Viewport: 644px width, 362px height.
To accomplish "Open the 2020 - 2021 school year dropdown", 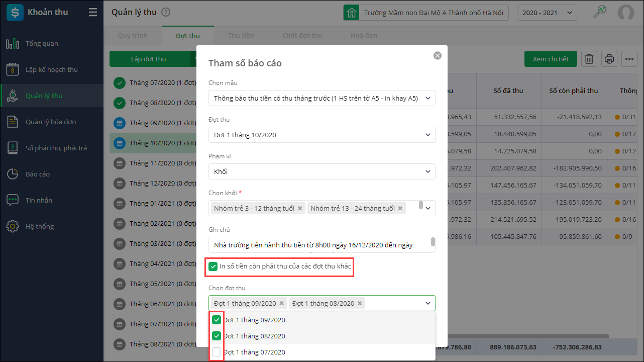I will (547, 13).
